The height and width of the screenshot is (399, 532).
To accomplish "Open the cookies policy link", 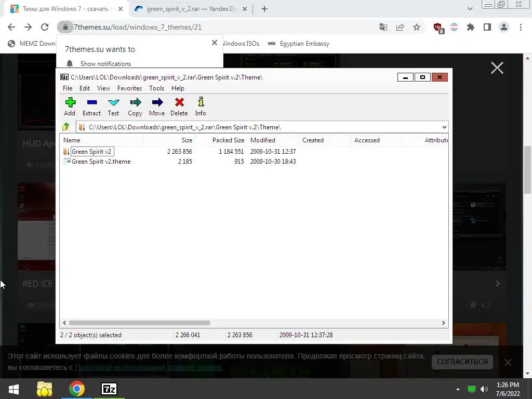I will point(149,367).
